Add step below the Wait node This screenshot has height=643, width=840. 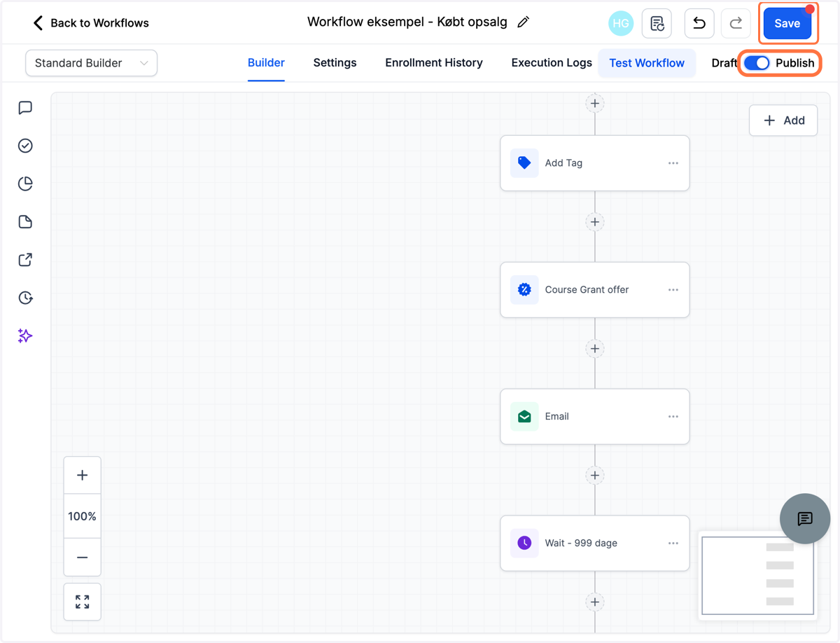tap(595, 602)
